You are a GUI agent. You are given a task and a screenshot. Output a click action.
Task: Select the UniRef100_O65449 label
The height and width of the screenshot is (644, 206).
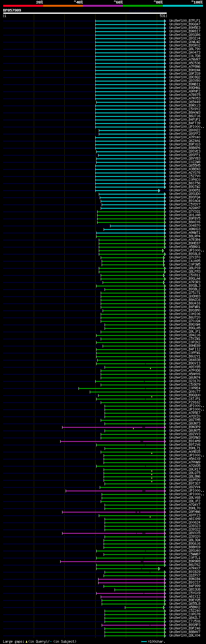click(x=185, y=102)
